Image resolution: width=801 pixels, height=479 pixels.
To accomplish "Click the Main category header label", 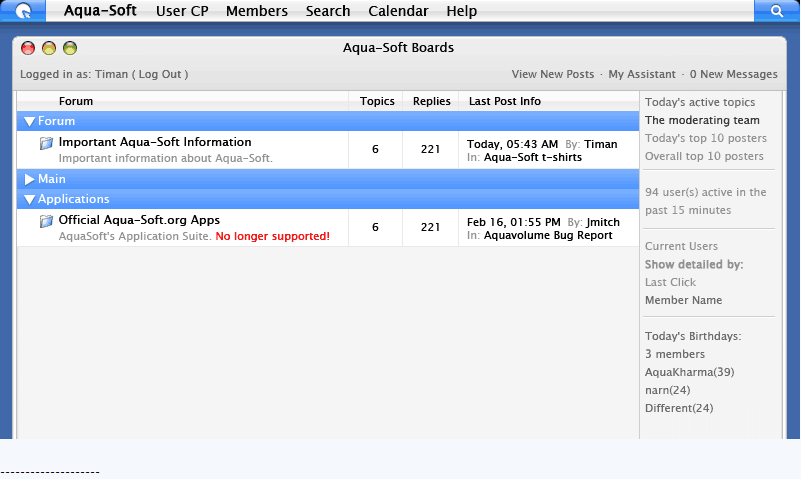I will coord(52,179).
